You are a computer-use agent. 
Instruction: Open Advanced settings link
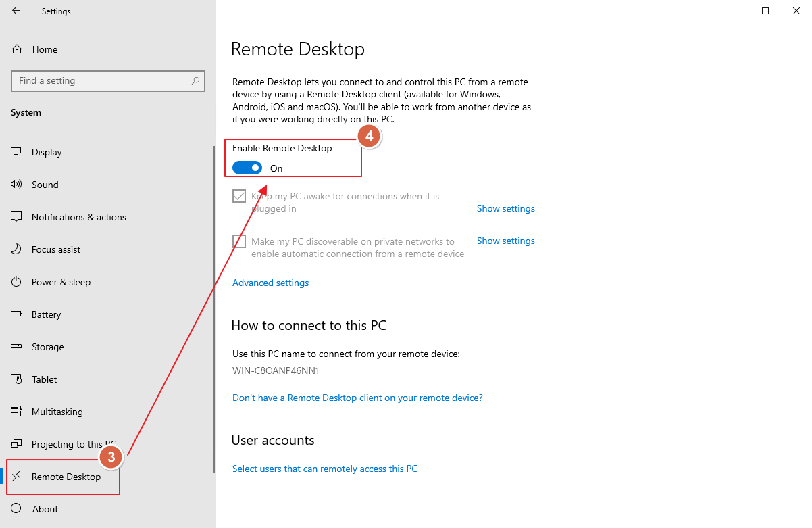point(270,283)
